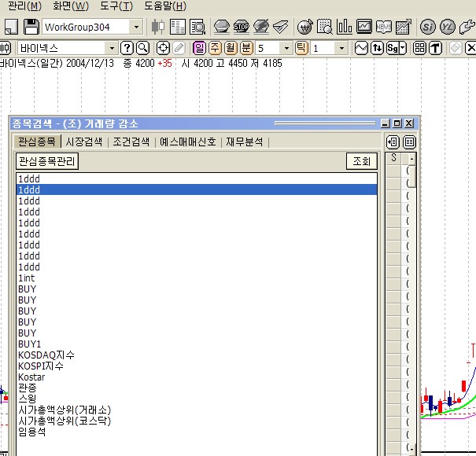Select the crosshair target icon

click(x=163, y=48)
